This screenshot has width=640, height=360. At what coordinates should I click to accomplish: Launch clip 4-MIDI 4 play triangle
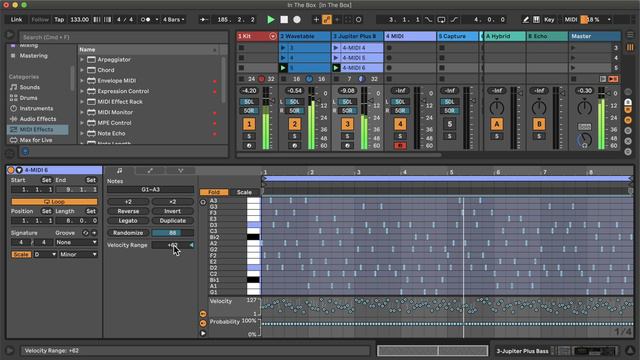click(x=336, y=48)
